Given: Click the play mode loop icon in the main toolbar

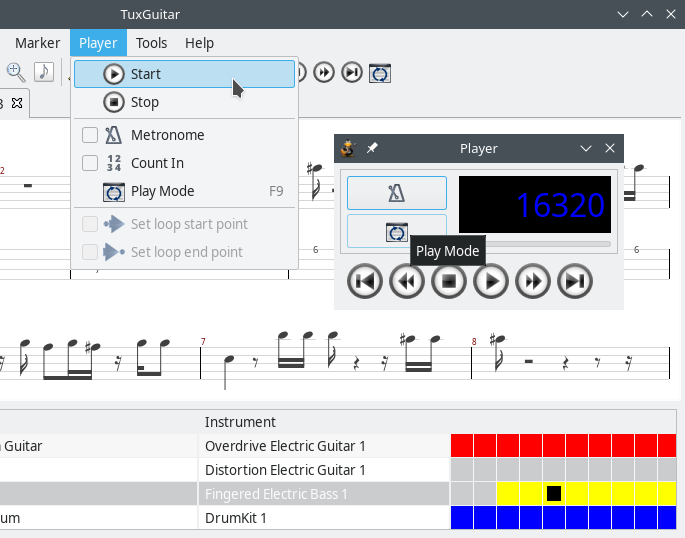Looking at the screenshot, I should coord(379,72).
